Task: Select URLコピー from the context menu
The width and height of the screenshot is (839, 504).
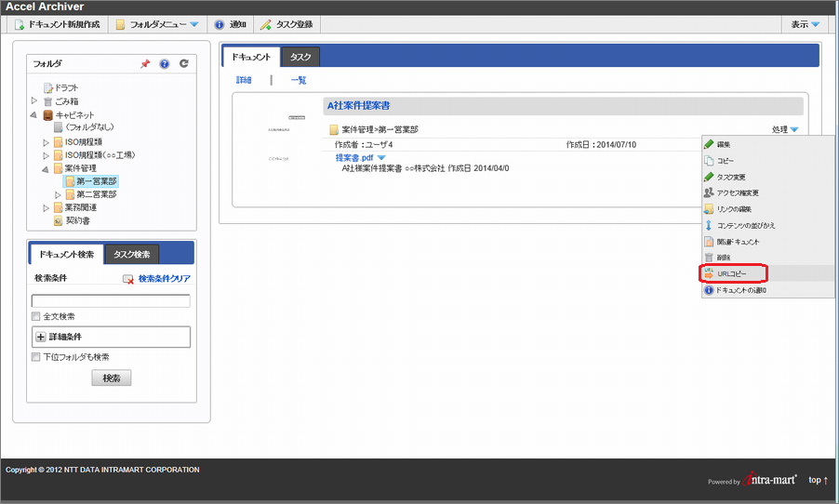Action: [x=732, y=273]
